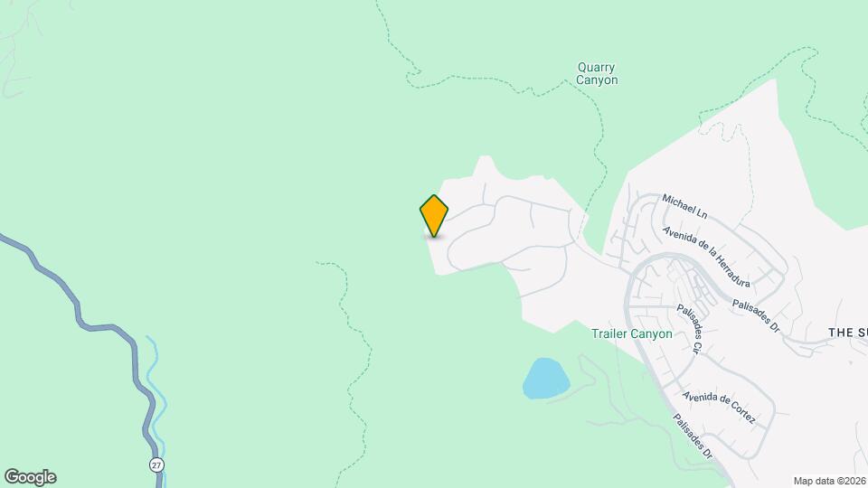This screenshot has height=488, width=868.
Task: Click the orange location marker pin
Action: point(434,216)
